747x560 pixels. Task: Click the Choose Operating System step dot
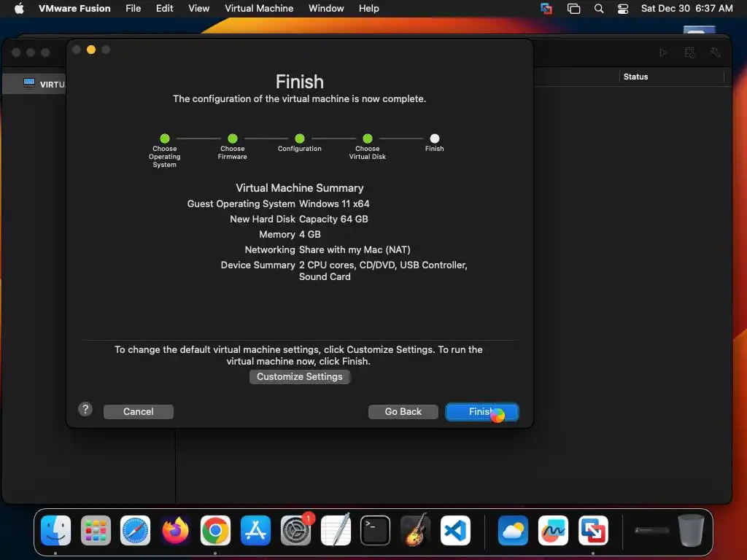pos(165,139)
